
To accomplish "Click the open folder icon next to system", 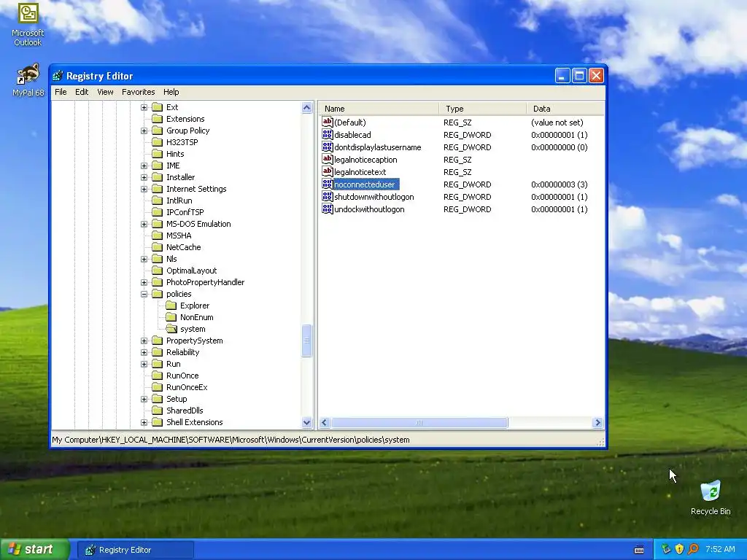I will 171,329.
